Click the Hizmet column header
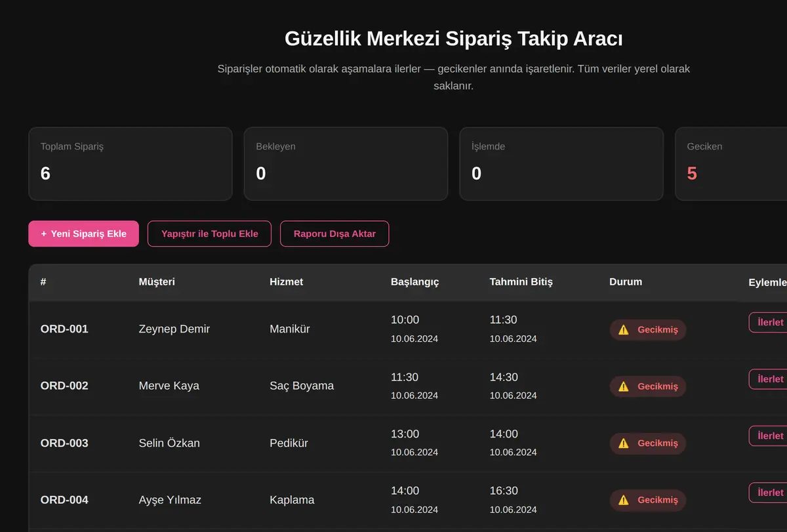 [286, 281]
